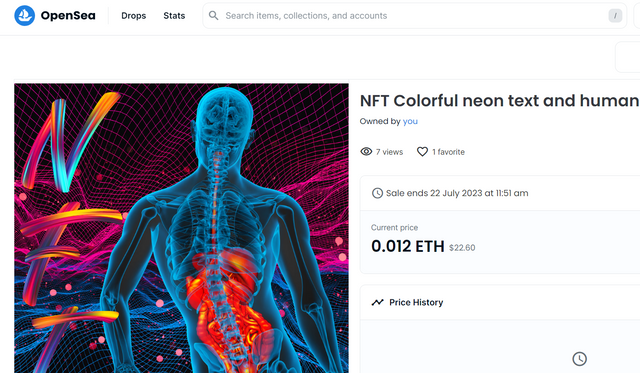This screenshot has width=640, height=373.
Task: Click the magnifier search icon
Action: (213, 16)
